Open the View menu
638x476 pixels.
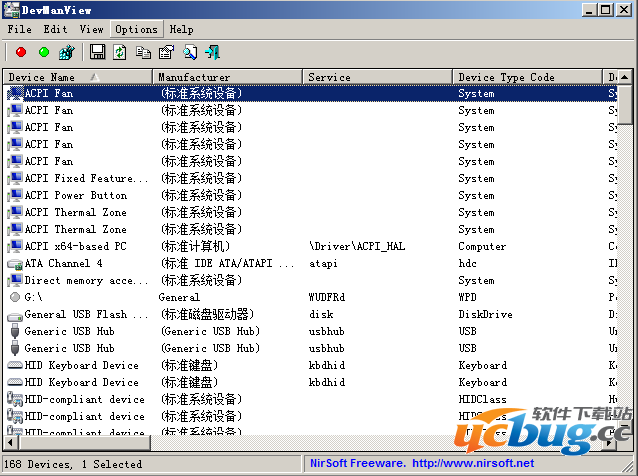coord(92,29)
